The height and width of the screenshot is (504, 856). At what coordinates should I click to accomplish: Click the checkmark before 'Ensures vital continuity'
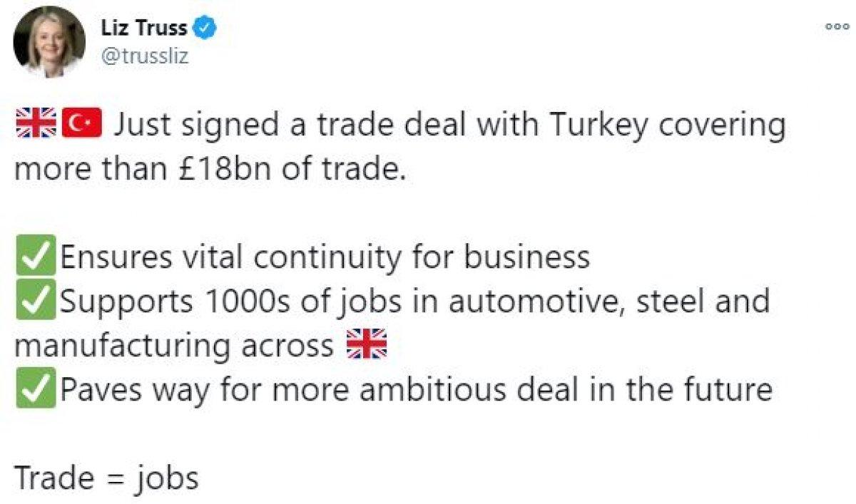37,257
